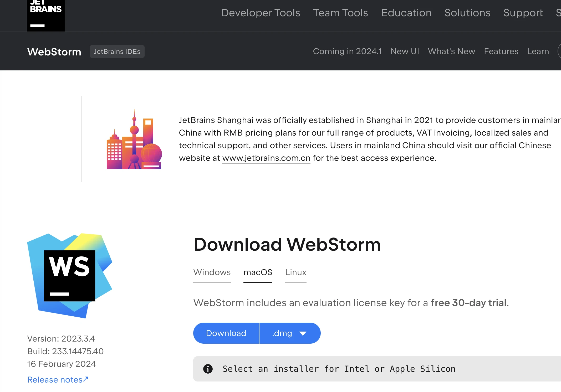This screenshot has width=561, height=392.
Task: Go to the WebStorm product home title
Action: 54,52
